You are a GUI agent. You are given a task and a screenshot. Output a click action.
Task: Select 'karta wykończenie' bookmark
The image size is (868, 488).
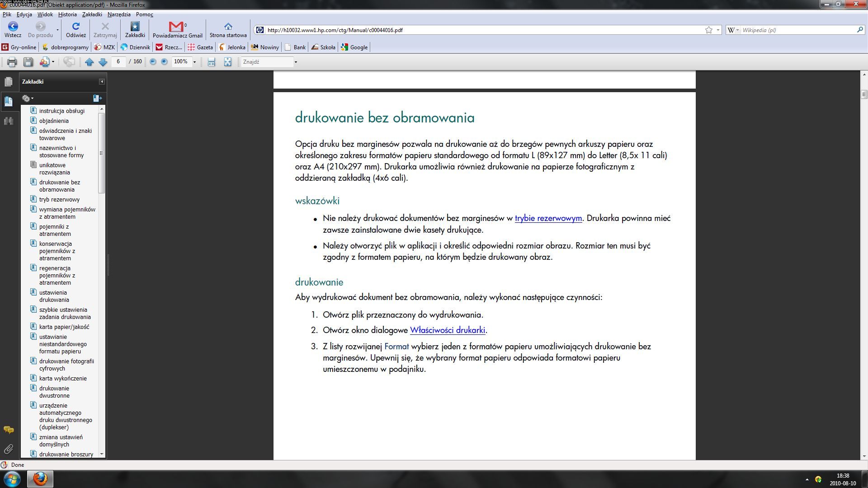(x=63, y=378)
